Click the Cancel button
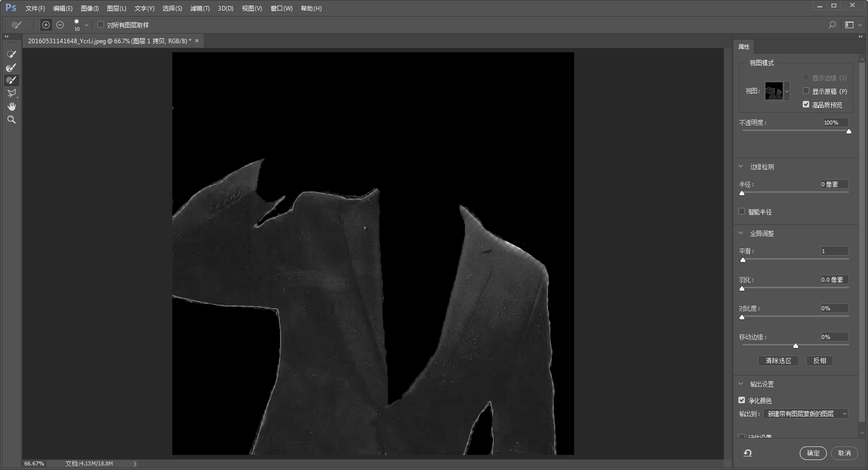868x470 pixels. tap(844, 453)
